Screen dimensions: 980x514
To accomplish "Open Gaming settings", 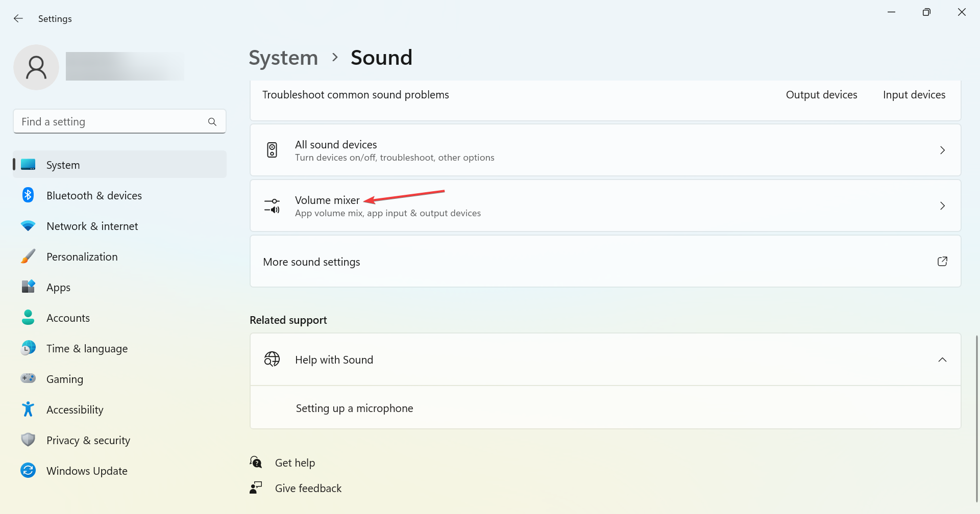I will [x=119, y=379].
